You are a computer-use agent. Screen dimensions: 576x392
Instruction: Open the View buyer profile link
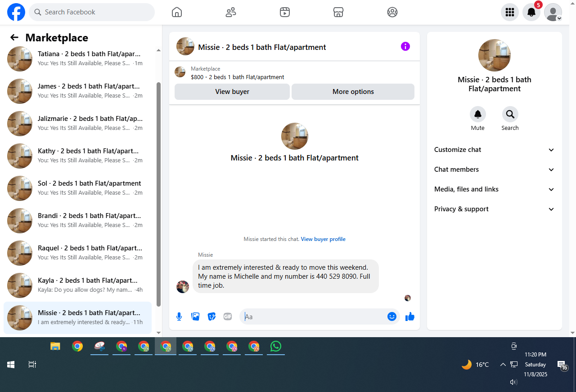click(x=323, y=239)
